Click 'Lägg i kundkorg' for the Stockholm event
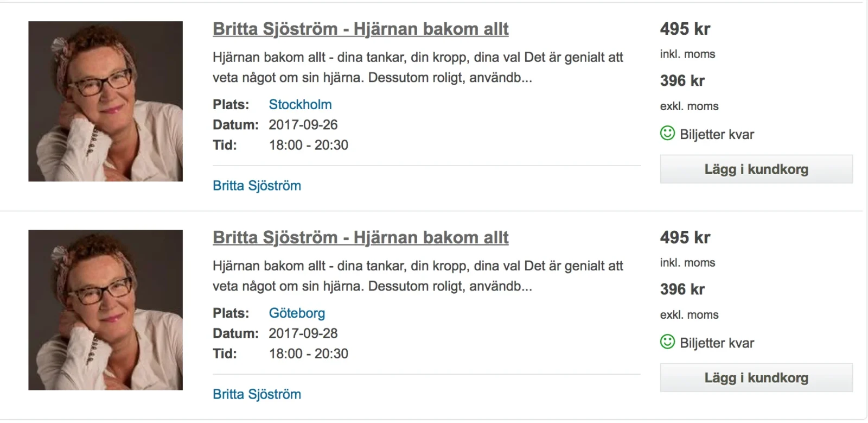The image size is (868, 423). [756, 169]
